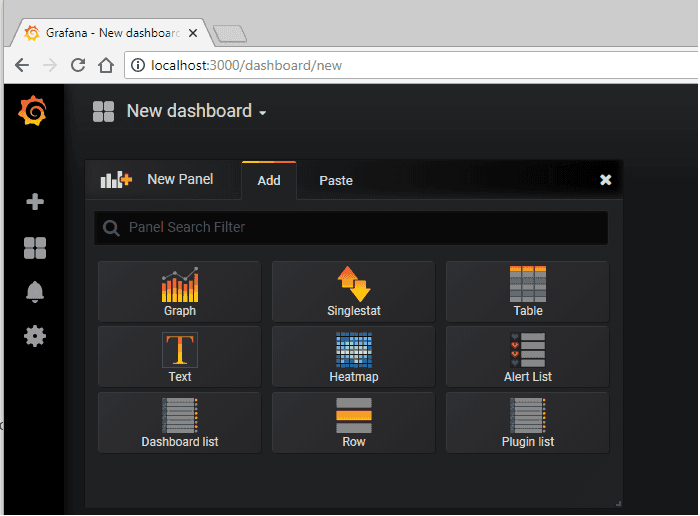700x516 pixels.
Task: Add a Graph panel
Action: pyautogui.click(x=179, y=291)
